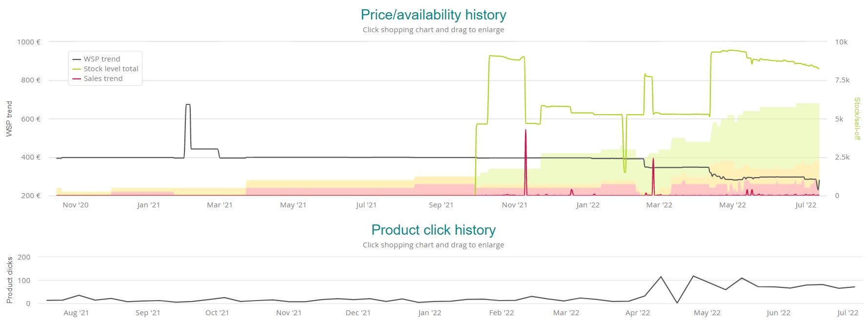
Task: Click the WSP price spike near February 2021
Action: (x=188, y=104)
